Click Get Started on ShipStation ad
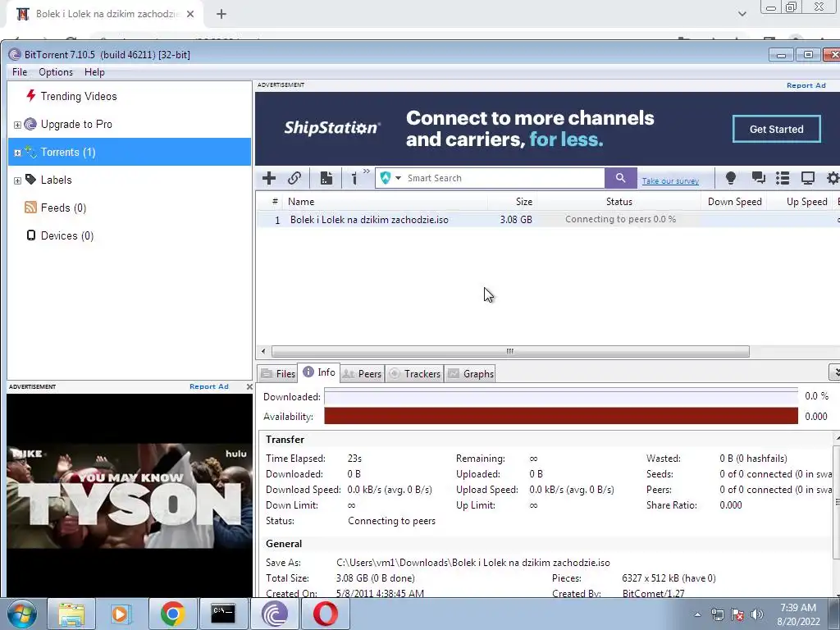 (x=776, y=129)
